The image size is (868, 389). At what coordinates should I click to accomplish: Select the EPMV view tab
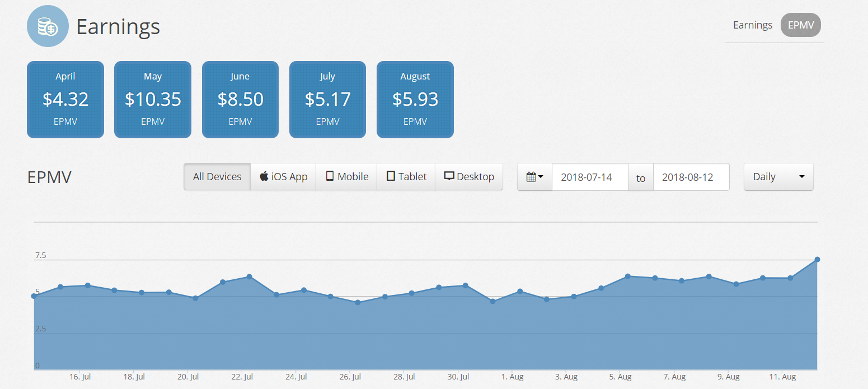tap(801, 25)
